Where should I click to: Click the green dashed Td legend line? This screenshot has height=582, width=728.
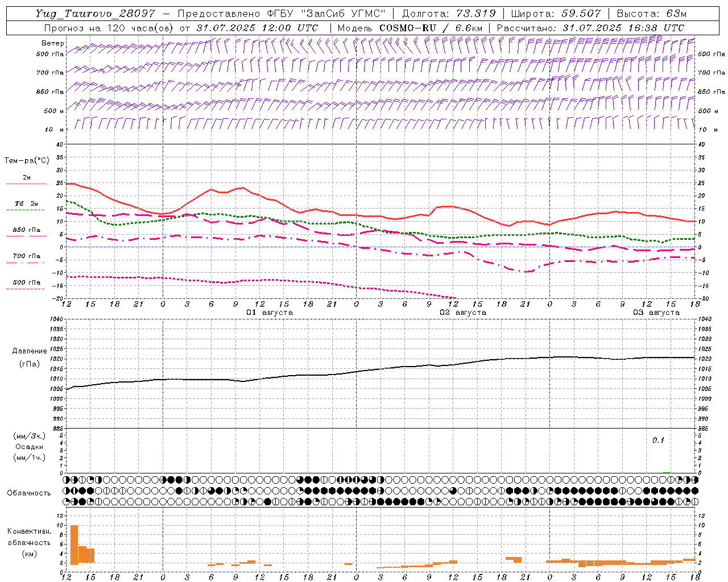click(25, 210)
